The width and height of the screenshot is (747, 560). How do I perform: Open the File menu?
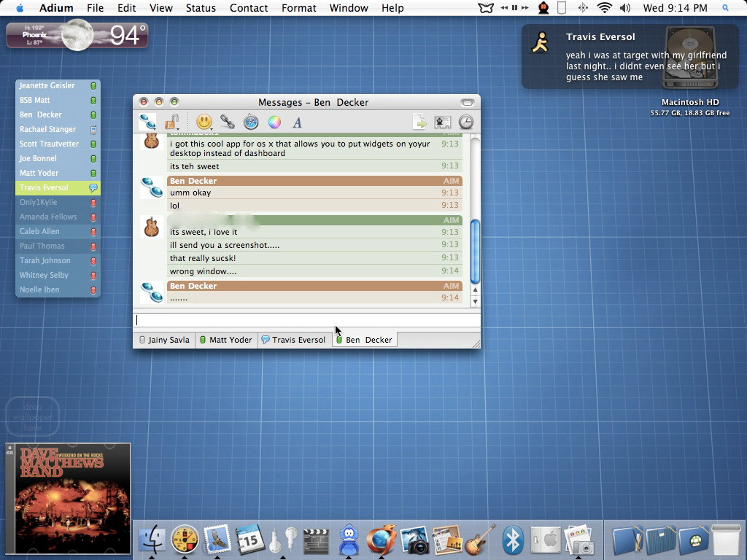pyautogui.click(x=96, y=8)
